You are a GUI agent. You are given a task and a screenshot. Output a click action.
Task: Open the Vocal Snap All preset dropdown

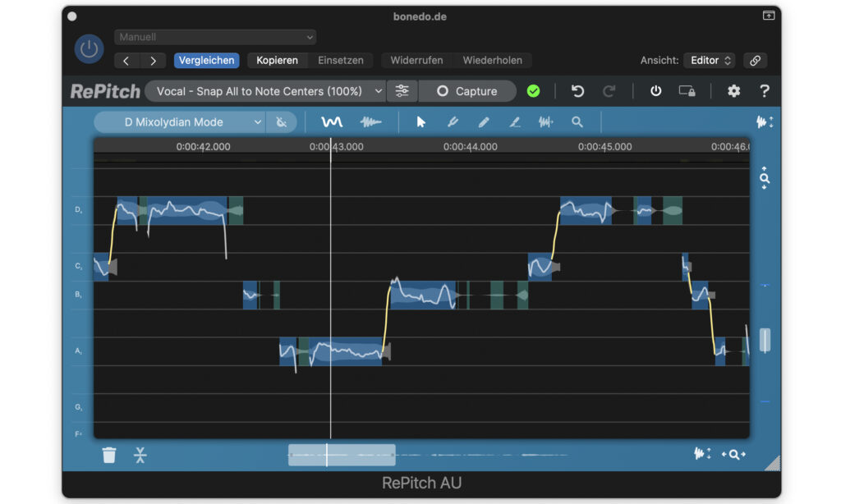click(x=266, y=91)
